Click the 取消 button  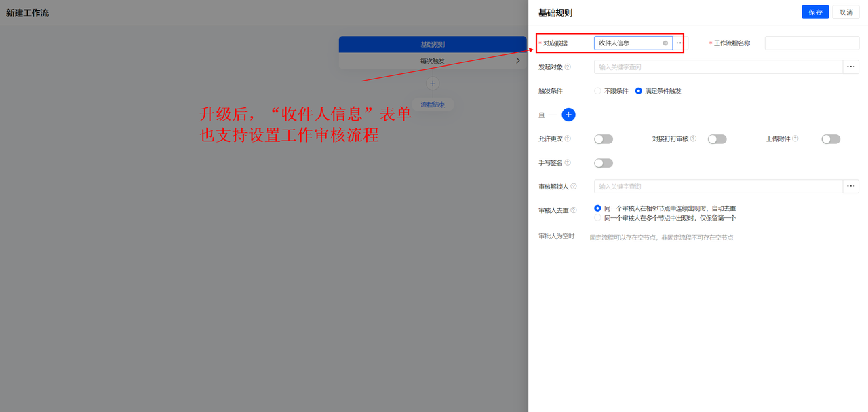[x=846, y=12]
